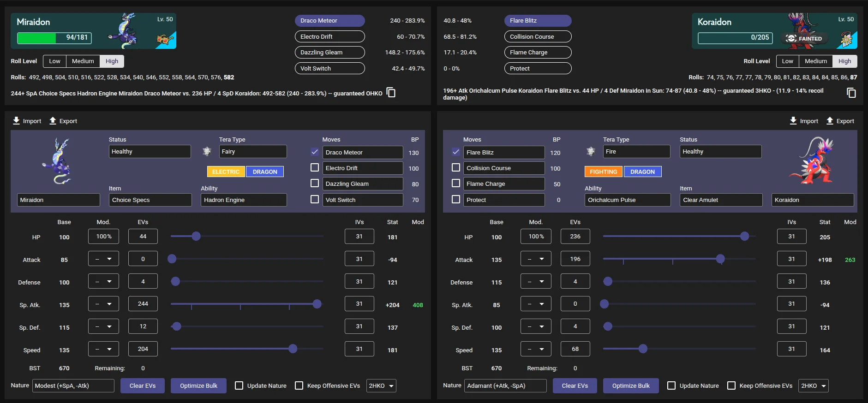Open Miraidon's Speed modifier dropdown
868x403 pixels.
coord(103,349)
